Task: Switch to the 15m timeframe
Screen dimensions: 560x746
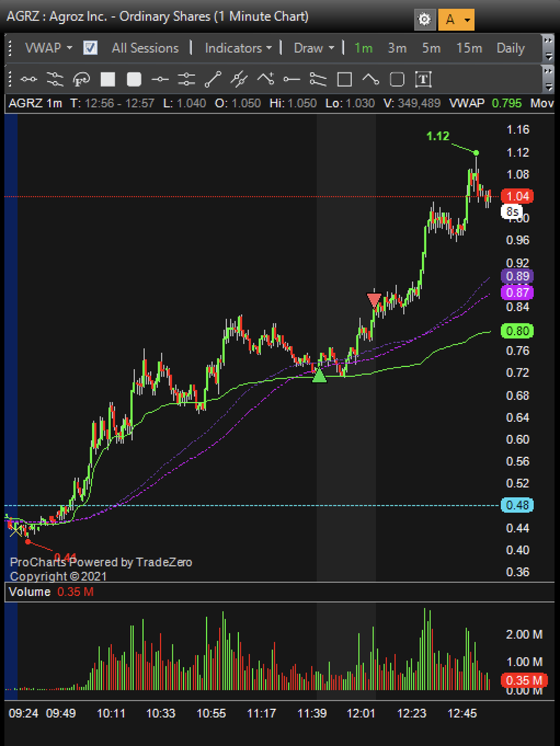Action: 469,48
